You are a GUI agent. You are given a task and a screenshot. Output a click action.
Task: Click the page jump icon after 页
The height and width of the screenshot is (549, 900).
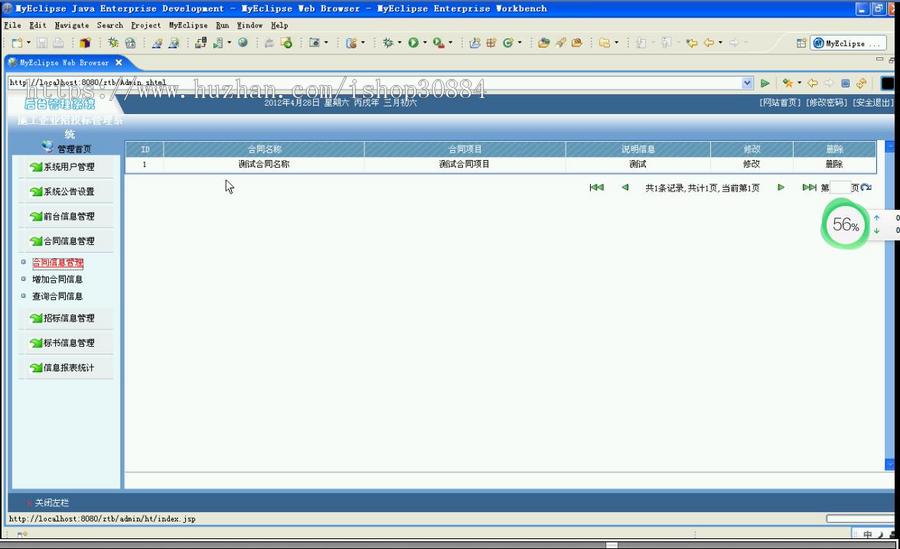click(867, 187)
